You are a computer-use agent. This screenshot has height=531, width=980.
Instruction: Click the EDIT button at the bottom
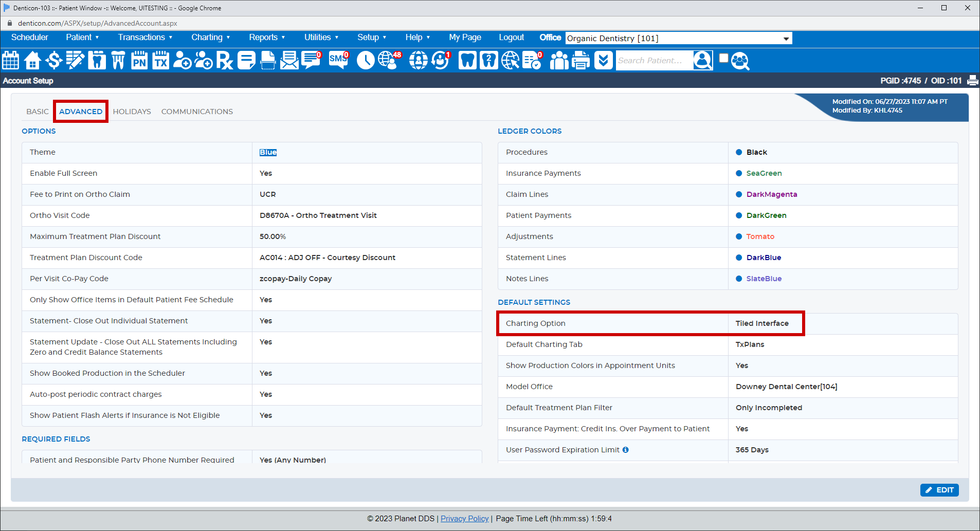coord(939,490)
